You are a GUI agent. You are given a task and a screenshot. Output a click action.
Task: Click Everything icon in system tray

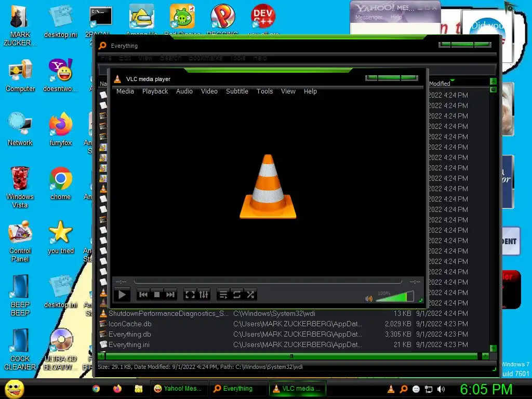403,389
